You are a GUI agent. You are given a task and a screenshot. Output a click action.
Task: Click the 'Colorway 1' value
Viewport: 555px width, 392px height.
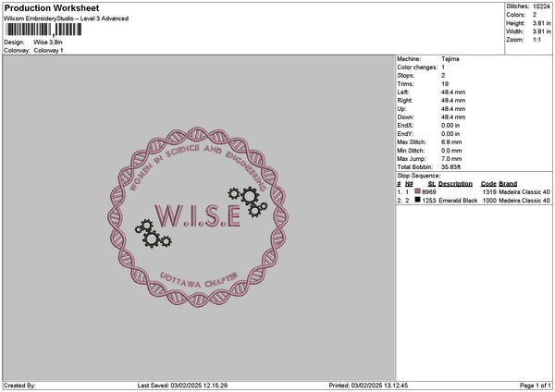click(x=48, y=50)
